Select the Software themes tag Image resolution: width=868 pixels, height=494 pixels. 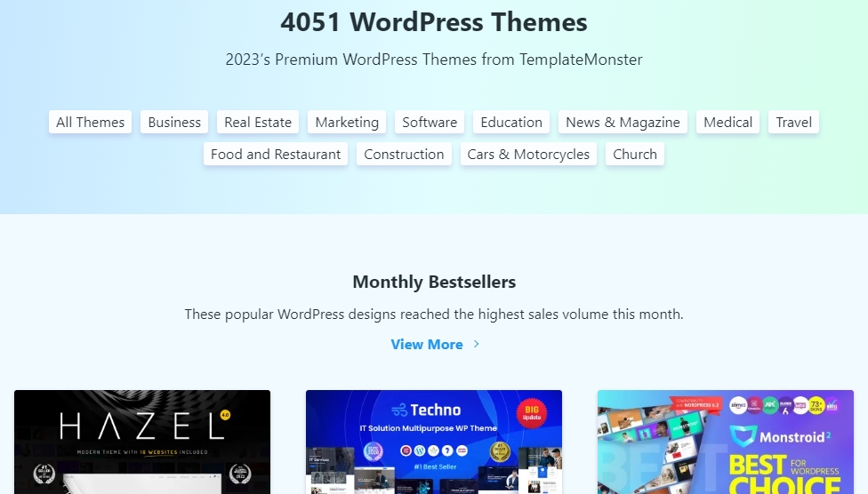[x=430, y=123]
